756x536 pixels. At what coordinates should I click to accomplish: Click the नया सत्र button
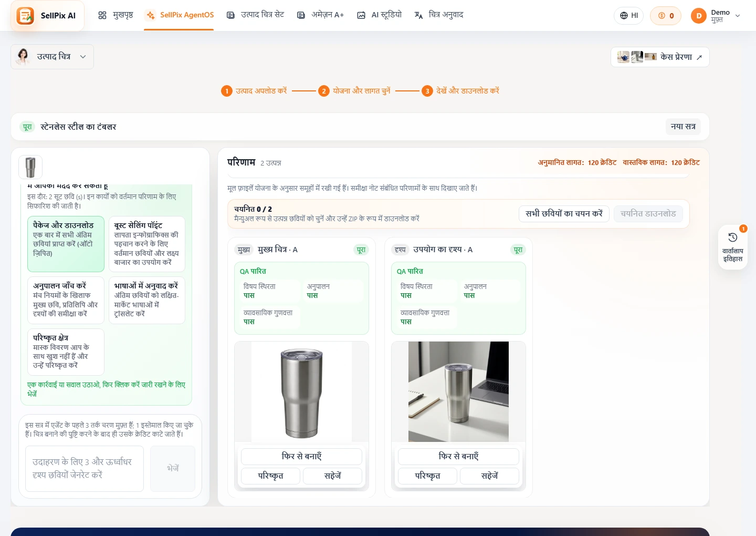[683, 127]
